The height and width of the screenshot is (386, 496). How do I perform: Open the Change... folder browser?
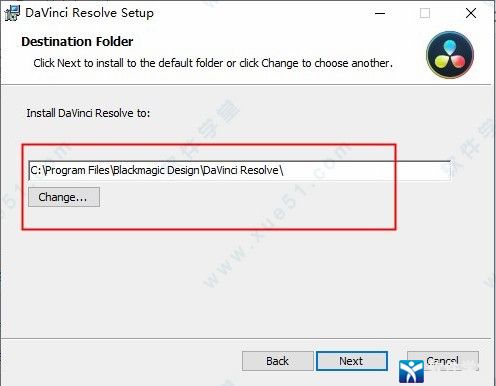pyautogui.click(x=64, y=197)
